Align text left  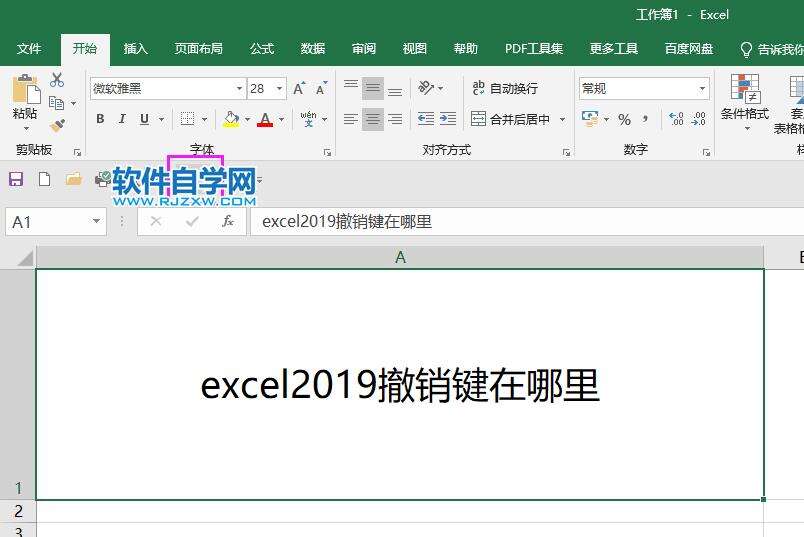351,119
